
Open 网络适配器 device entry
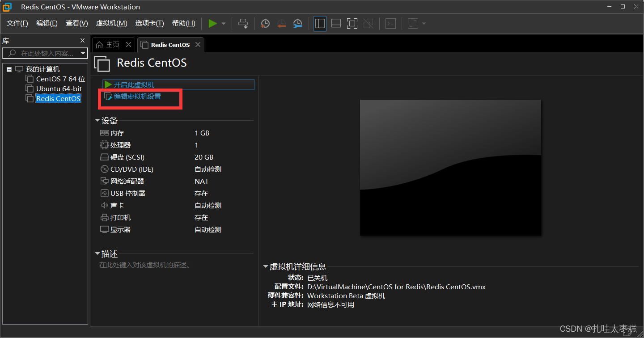point(127,182)
